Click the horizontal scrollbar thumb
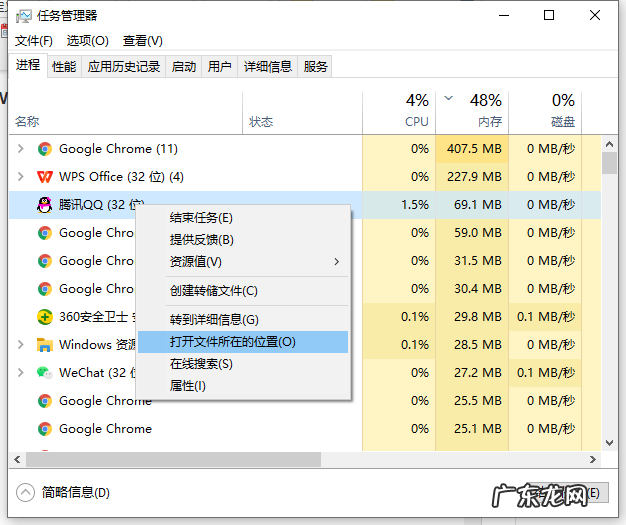 (x=174, y=460)
